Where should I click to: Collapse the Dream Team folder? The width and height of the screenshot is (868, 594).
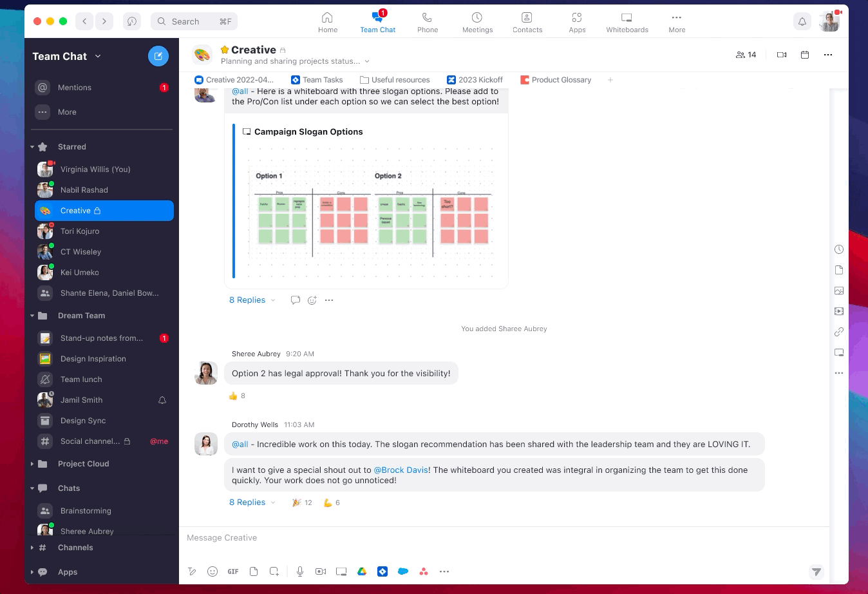pos(32,316)
